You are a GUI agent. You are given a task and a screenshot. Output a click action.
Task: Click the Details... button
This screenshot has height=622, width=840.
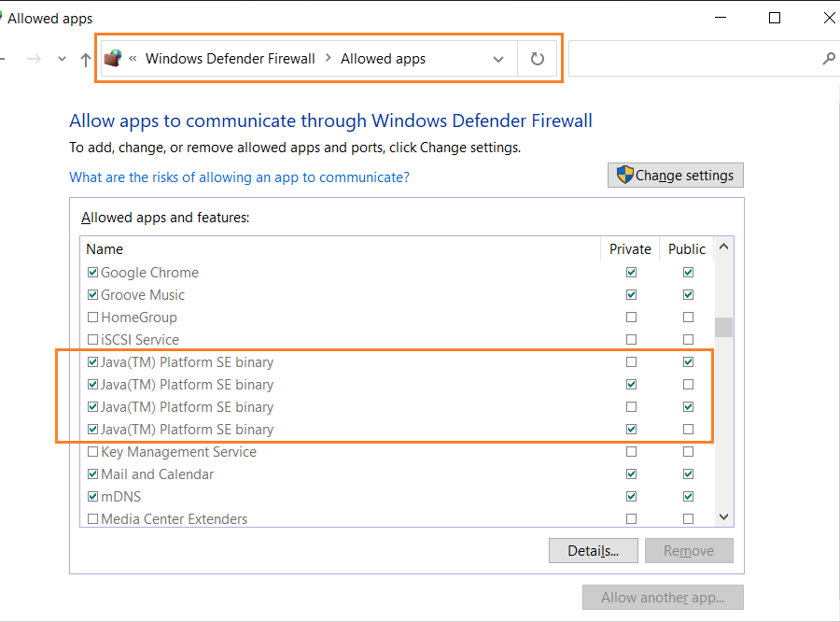[594, 551]
